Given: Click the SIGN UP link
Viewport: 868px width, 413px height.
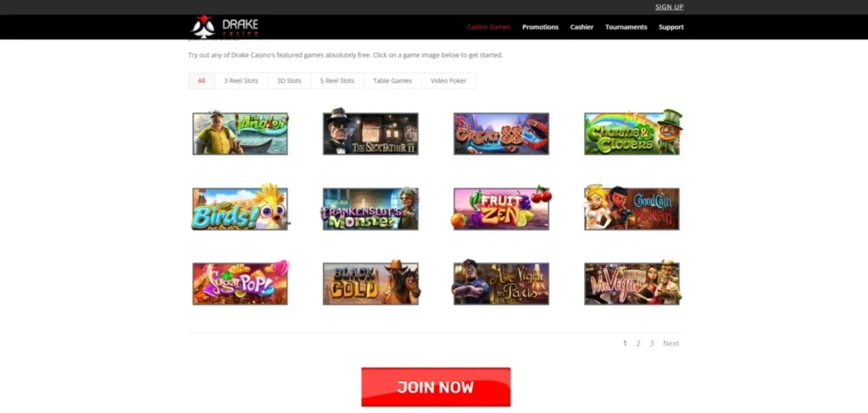Looking at the screenshot, I should (x=670, y=7).
